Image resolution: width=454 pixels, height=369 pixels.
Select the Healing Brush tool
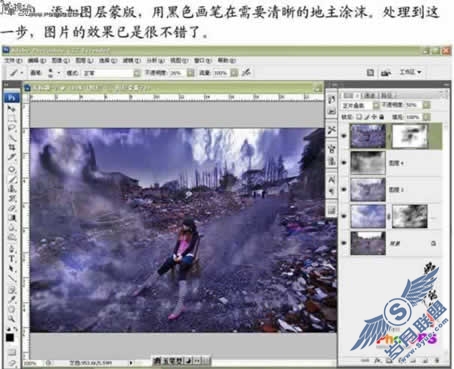click(x=11, y=169)
